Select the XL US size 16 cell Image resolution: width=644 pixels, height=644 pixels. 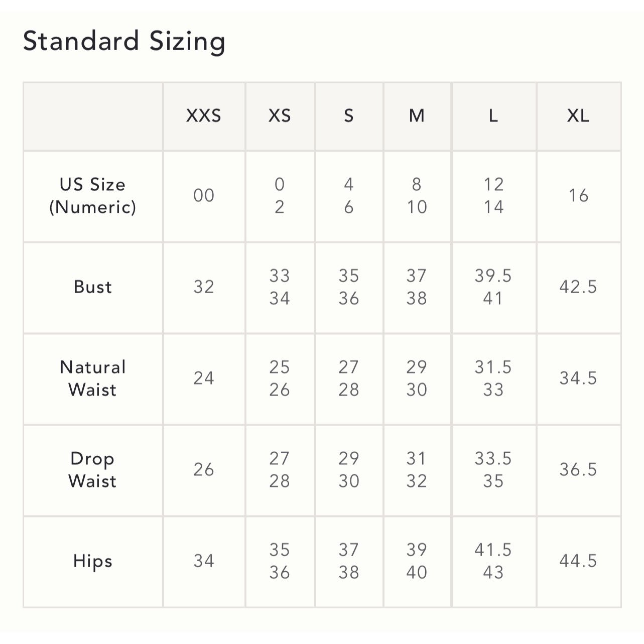pyautogui.click(x=578, y=196)
